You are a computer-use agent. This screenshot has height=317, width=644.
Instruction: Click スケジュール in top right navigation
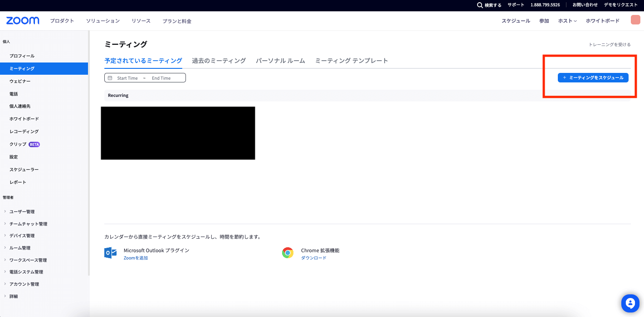[516, 21]
